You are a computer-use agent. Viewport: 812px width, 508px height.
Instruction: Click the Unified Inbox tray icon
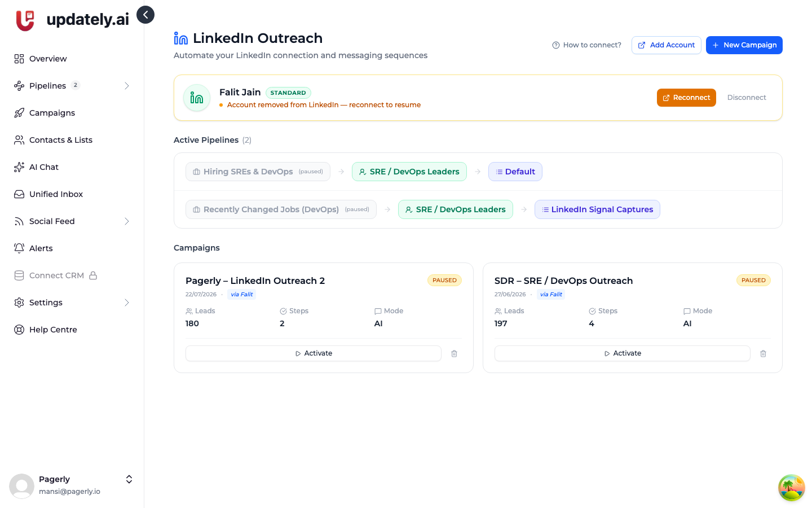pyautogui.click(x=19, y=194)
